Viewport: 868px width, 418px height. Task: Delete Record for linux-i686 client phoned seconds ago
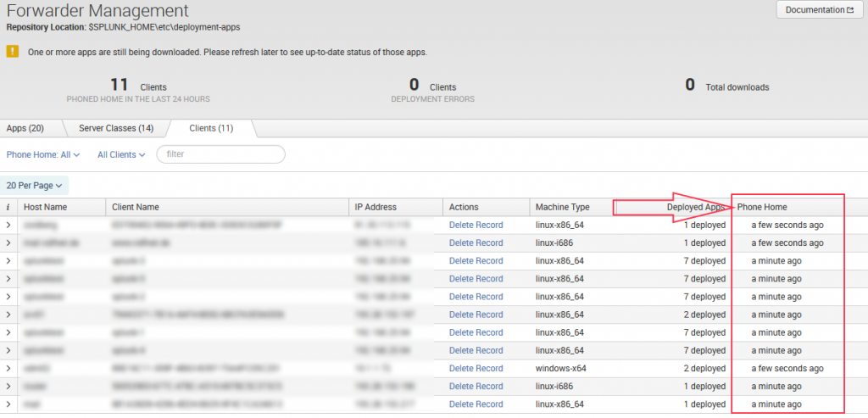point(476,243)
